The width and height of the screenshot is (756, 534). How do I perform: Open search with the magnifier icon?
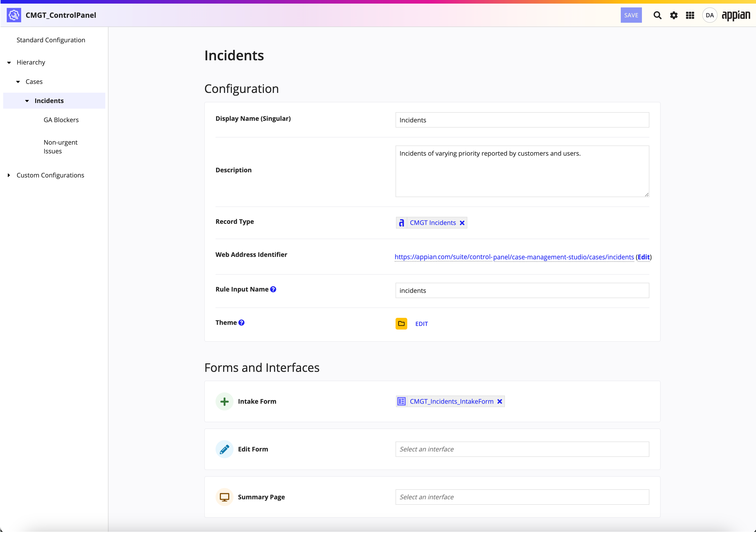tap(657, 15)
